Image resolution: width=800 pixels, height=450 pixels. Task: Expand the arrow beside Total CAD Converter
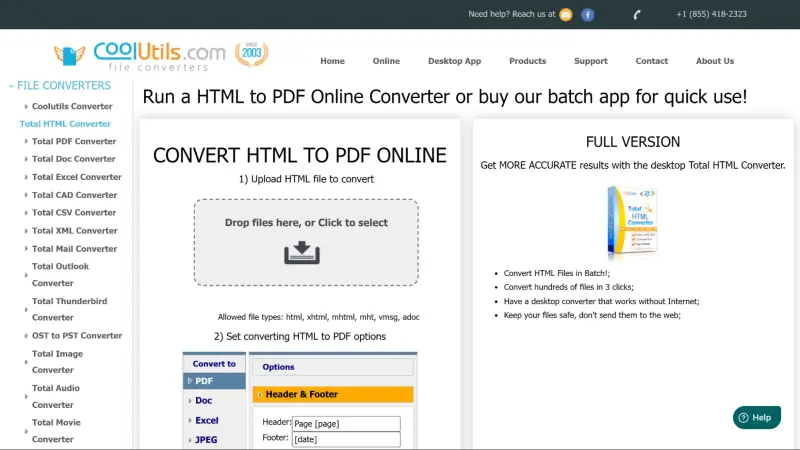pyautogui.click(x=26, y=195)
